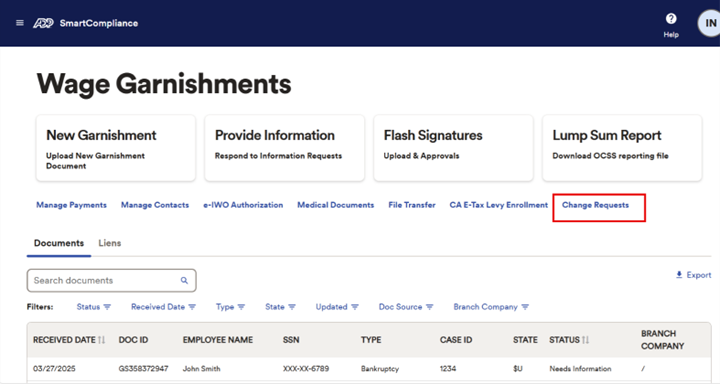Image resolution: width=720 pixels, height=384 pixels.
Task: Open the Doc Source filter dropdown
Action: click(406, 307)
